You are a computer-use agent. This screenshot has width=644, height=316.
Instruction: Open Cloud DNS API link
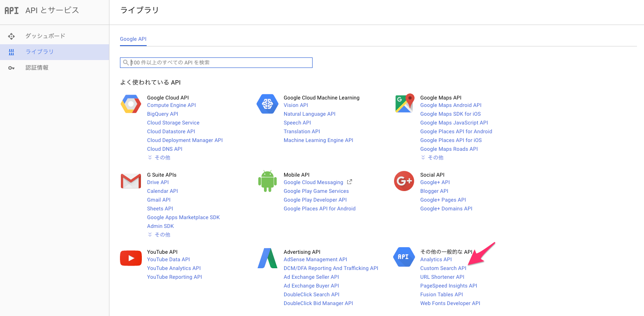click(x=165, y=149)
